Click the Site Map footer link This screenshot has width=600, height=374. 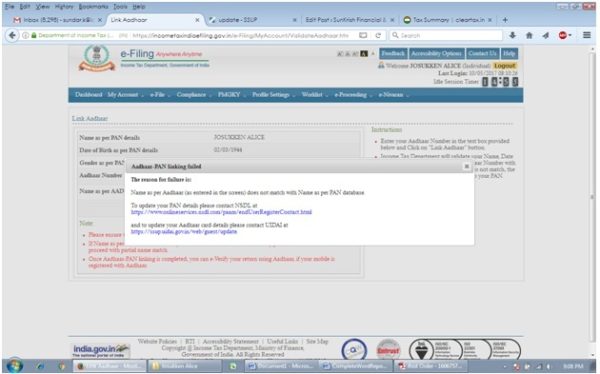317,341
